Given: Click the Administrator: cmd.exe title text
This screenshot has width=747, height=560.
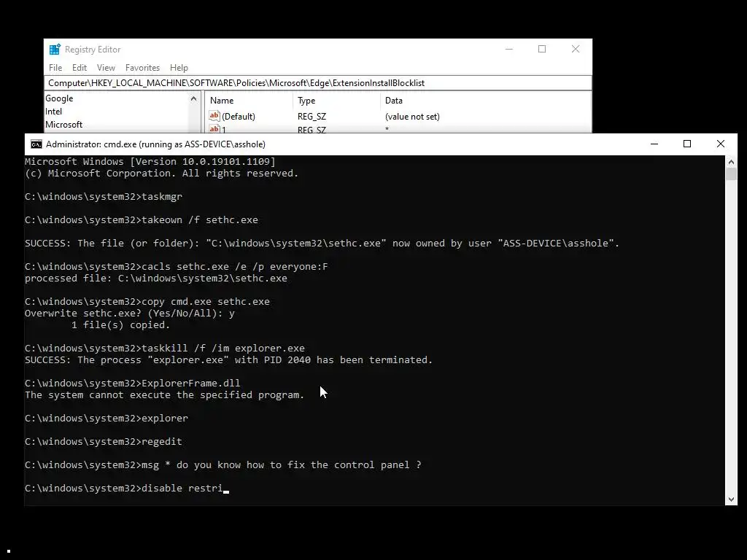Looking at the screenshot, I should tap(155, 144).
